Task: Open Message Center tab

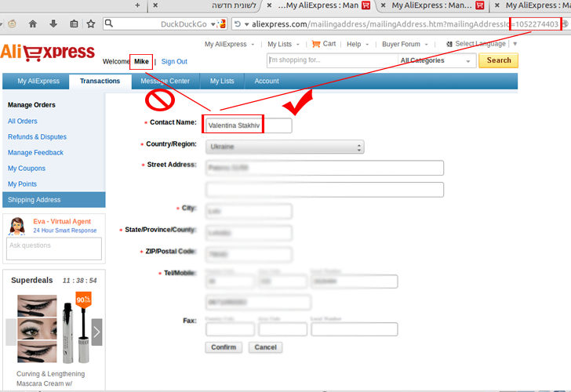Action: click(x=165, y=82)
